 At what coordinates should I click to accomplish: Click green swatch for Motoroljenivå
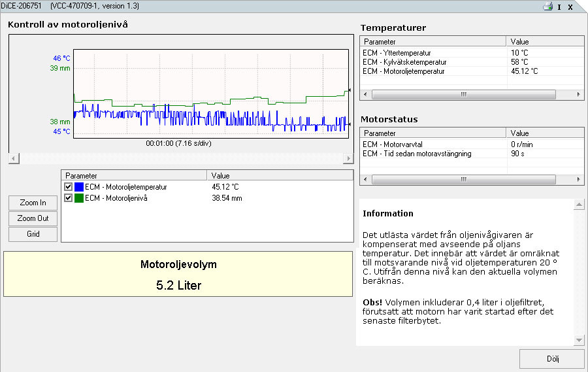79,198
